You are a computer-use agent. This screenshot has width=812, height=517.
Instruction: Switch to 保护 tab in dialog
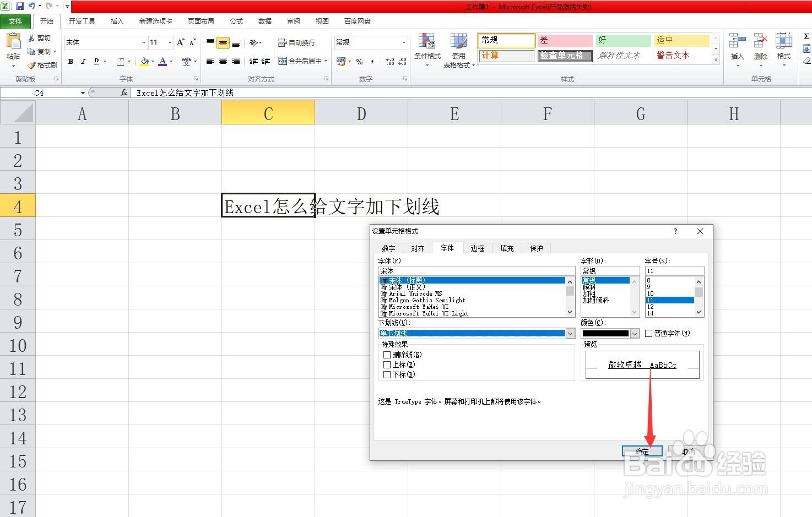[537, 248]
